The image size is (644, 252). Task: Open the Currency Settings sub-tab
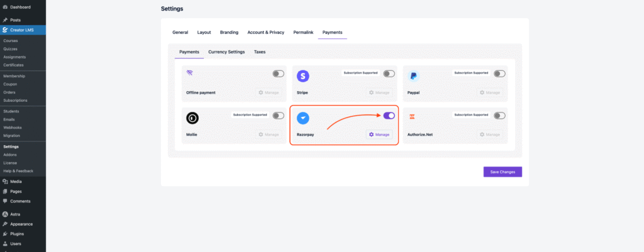226,52
